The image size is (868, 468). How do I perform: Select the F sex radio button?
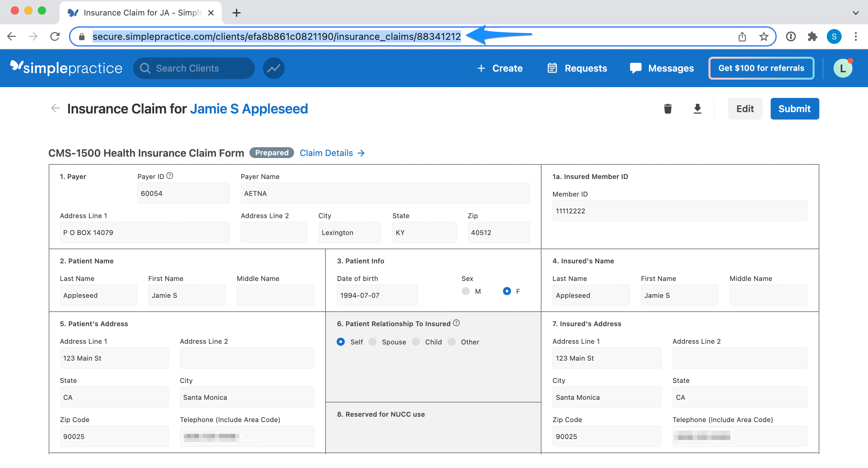(507, 291)
